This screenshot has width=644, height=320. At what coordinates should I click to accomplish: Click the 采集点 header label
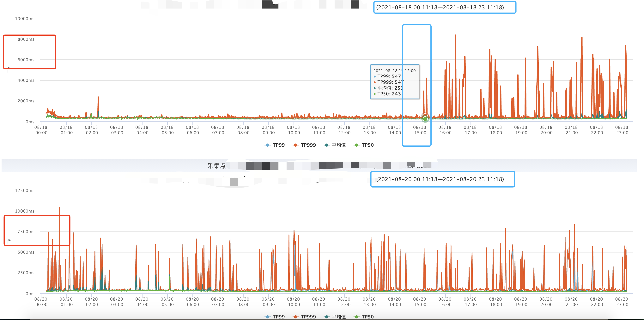pos(216,165)
